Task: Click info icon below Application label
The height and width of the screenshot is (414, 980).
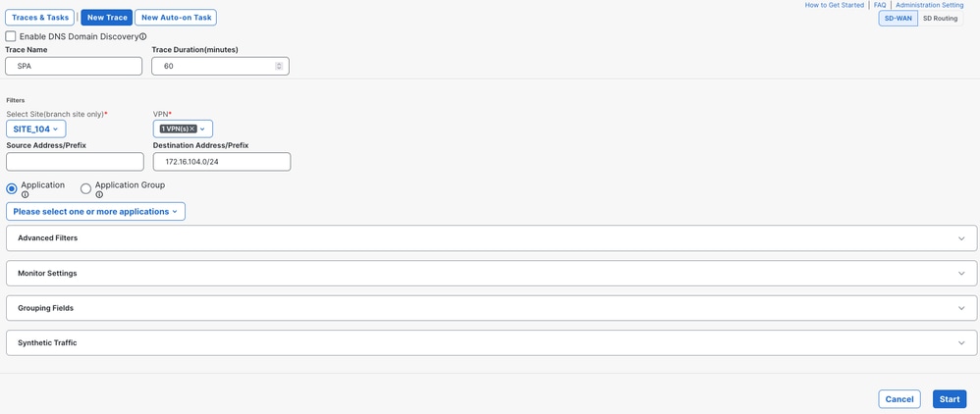Action: (26, 195)
